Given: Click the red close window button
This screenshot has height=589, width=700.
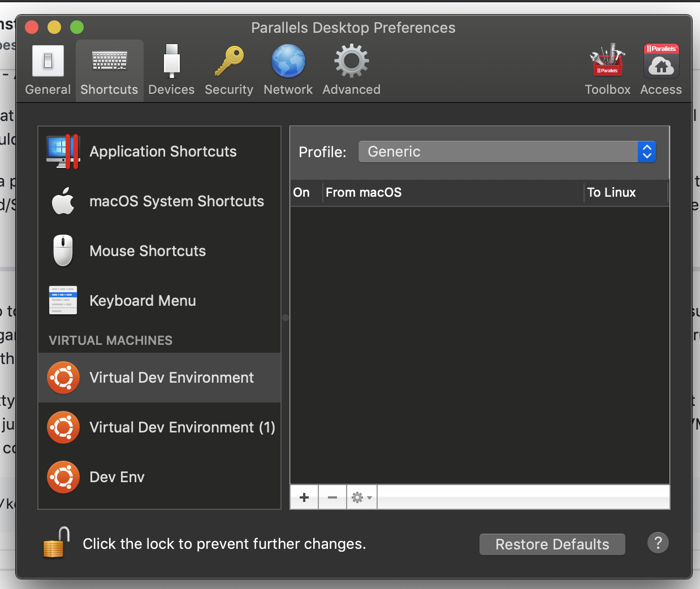Looking at the screenshot, I should pyautogui.click(x=32, y=27).
